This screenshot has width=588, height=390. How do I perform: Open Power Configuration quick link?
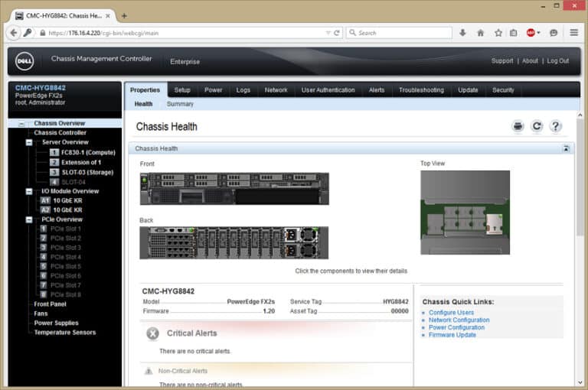point(456,327)
